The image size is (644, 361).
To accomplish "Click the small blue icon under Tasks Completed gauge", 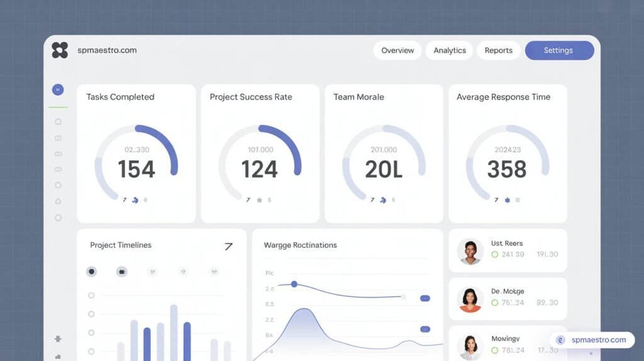I will [135, 200].
